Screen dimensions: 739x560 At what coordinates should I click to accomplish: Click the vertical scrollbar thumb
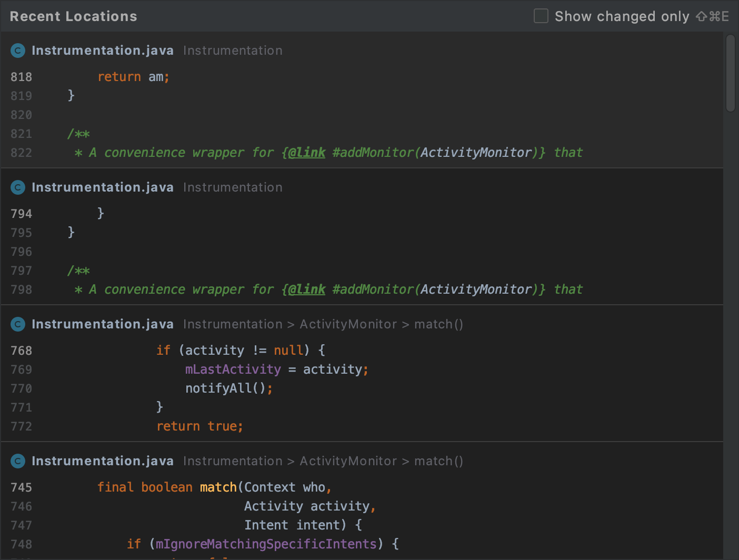[731, 73]
